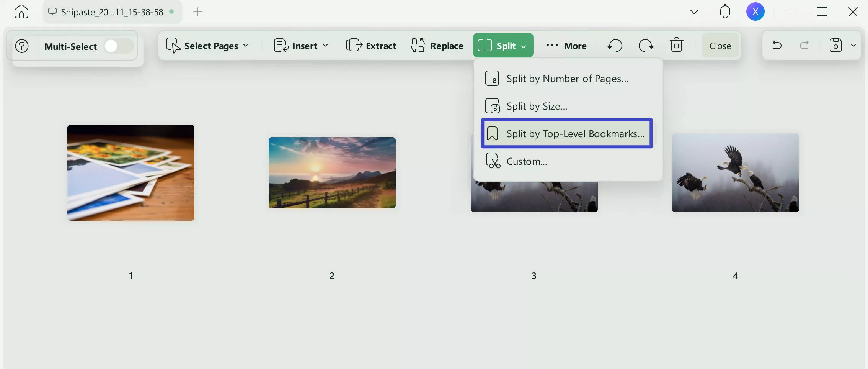This screenshot has width=868, height=369.
Task: Click the undo arrow icon
Action: pyautogui.click(x=777, y=45)
